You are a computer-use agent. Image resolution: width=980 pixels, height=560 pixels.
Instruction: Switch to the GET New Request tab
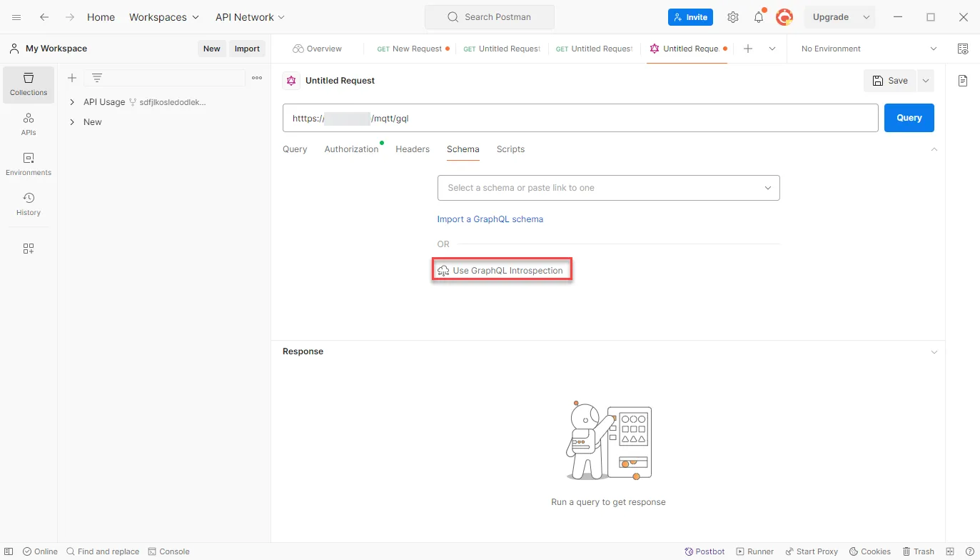[x=413, y=49]
